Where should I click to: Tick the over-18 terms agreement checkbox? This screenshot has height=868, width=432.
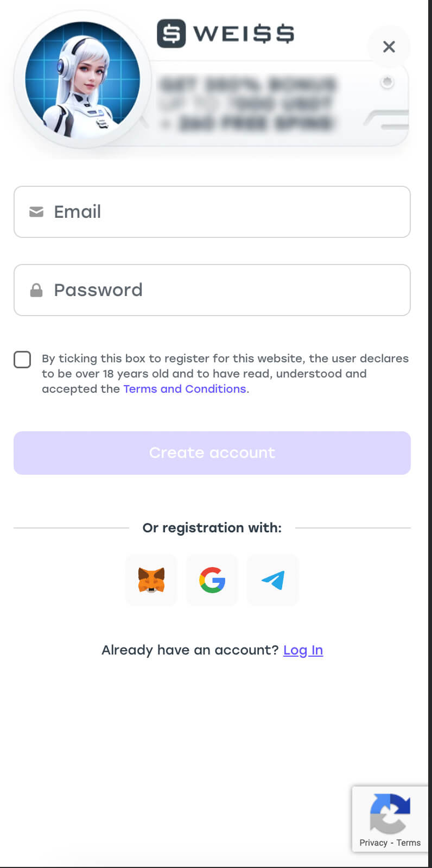[22, 360]
